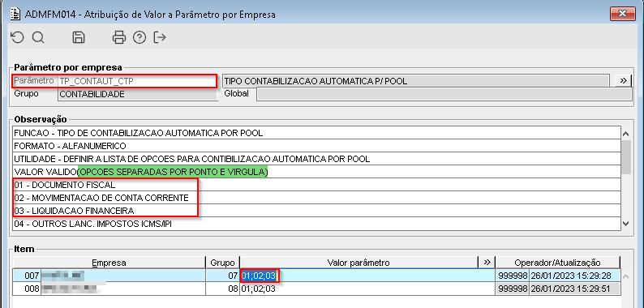Select row 03 - LIQUIDACAO FINANCEIRA

pos(316,211)
